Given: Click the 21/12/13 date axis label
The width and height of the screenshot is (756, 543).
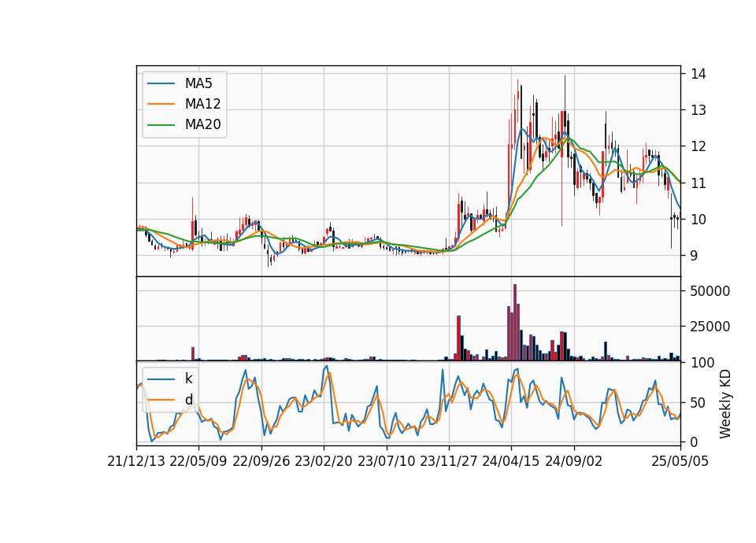Looking at the screenshot, I should [136, 461].
